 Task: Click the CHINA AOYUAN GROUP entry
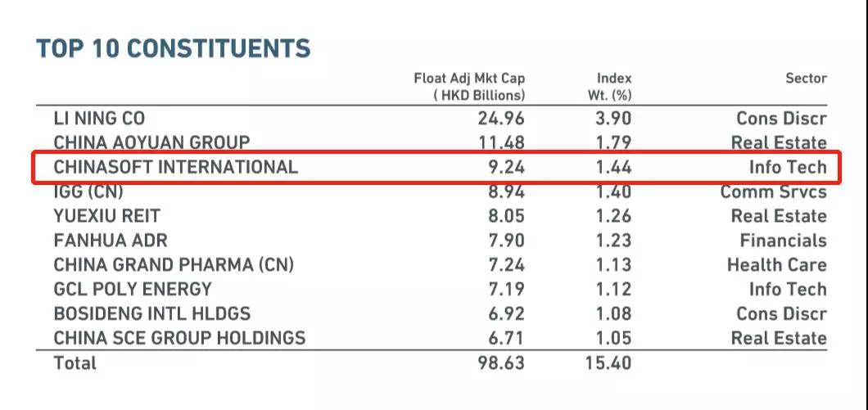[x=151, y=143]
